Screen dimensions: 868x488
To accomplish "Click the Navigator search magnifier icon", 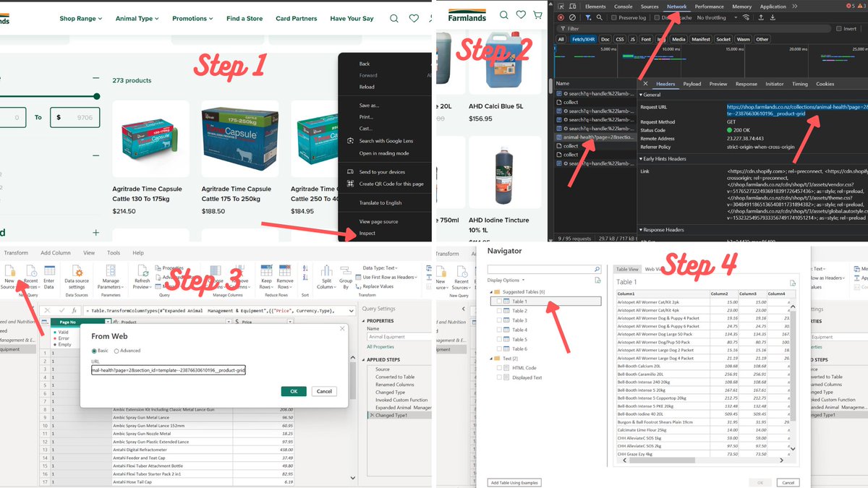I will tap(597, 269).
